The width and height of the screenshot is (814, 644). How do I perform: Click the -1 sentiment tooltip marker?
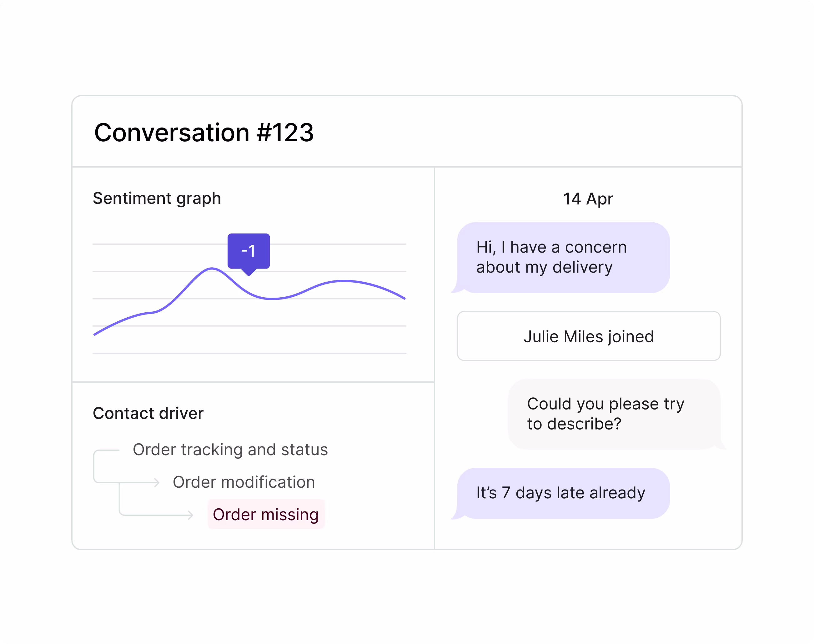click(x=249, y=251)
